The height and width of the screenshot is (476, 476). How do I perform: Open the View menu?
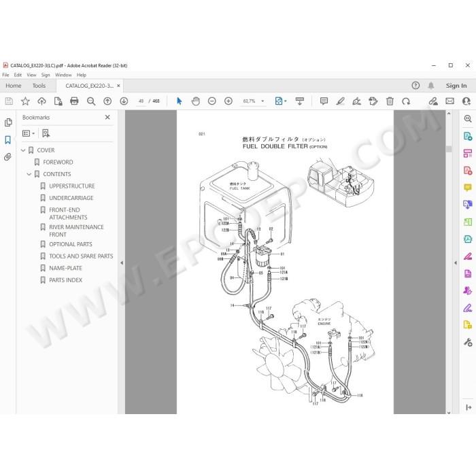(x=31, y=75)
